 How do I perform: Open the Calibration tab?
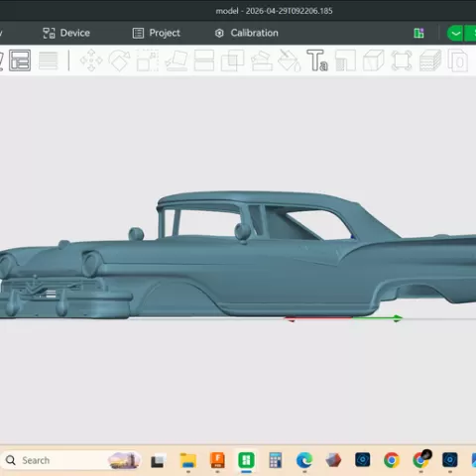[x=247, y=33]
